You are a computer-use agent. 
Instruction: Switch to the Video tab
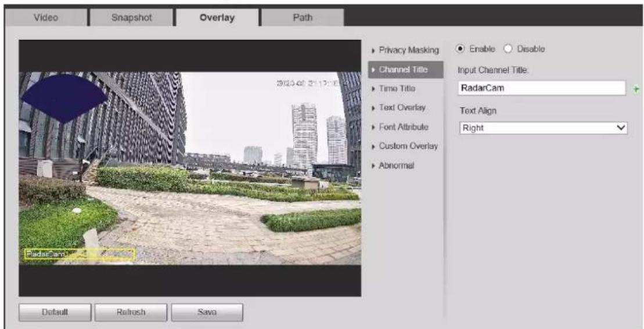tap(46, 17)
